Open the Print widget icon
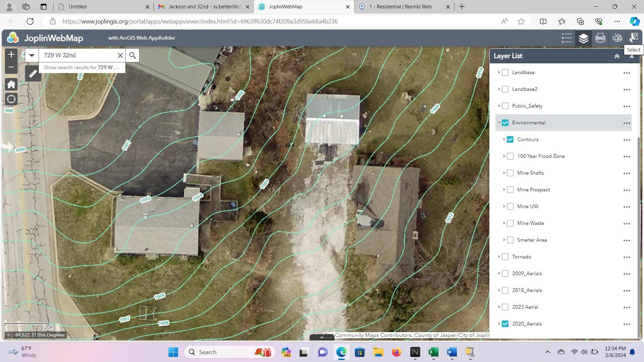Image resolution: width=644 pixels, height=362 pixels. pos(600,38)
